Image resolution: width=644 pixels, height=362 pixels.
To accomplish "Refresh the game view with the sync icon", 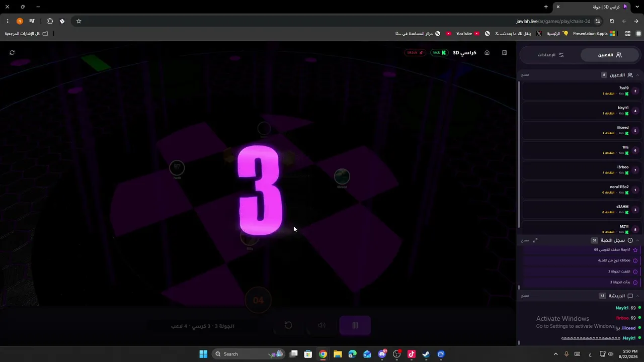I will [12, 53].
